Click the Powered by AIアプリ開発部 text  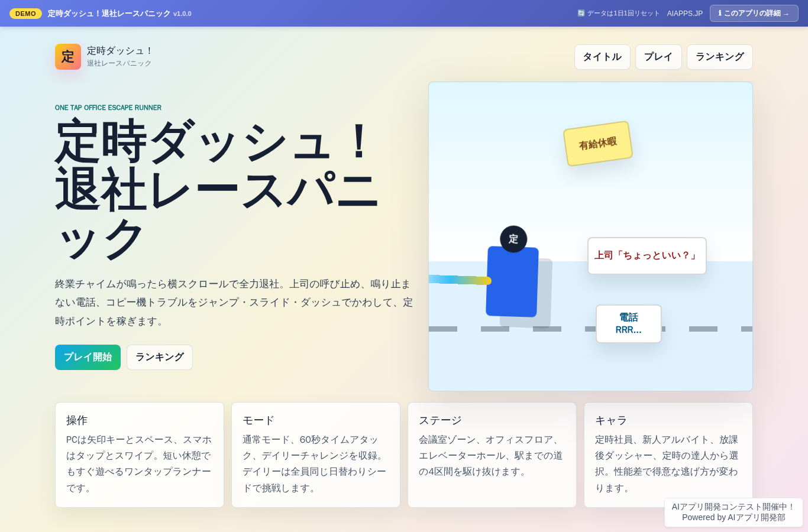click(733, 517)
